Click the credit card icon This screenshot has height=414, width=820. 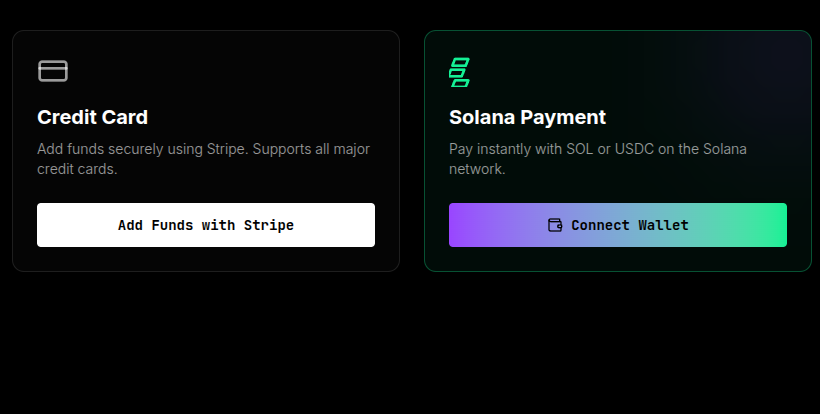point(52,71)
